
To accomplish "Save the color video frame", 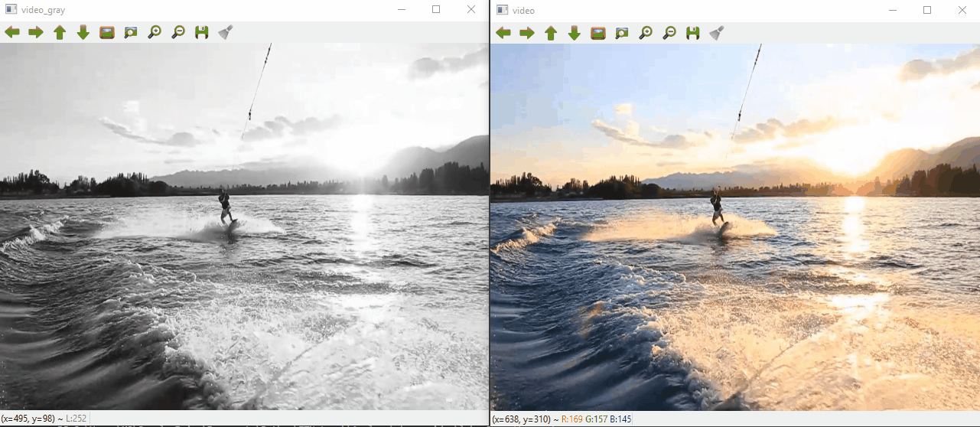I will point(693,32).
